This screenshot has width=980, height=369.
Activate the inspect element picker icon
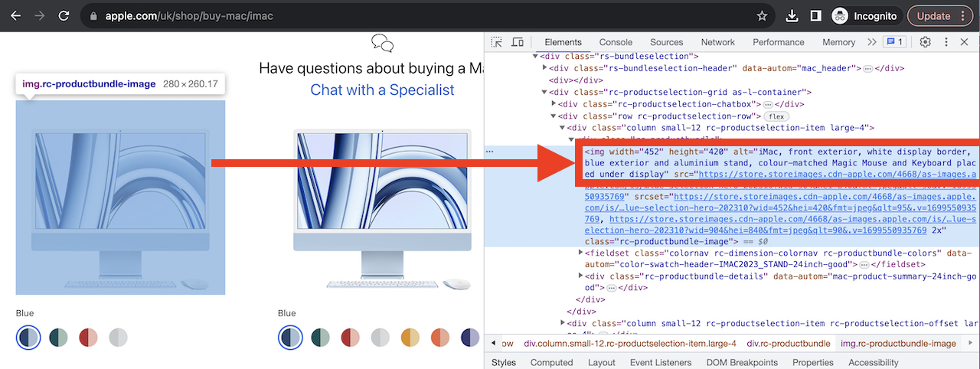pos(497,42)
